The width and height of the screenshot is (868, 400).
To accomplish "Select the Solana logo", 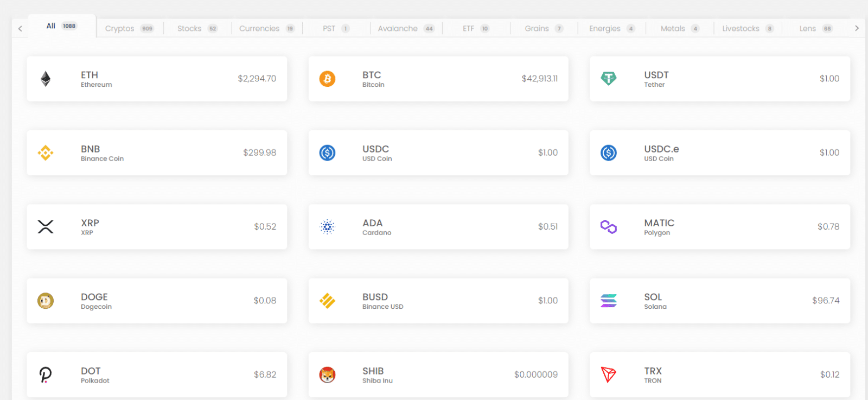I will (x=609, y=301).
